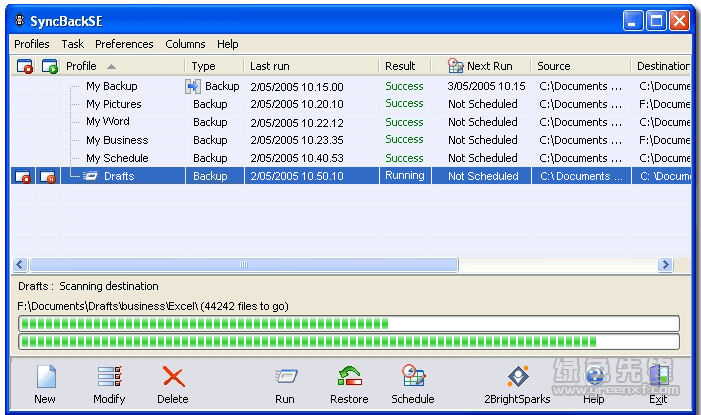The height and width of the screenshot is (415, 701).
Task: Select the My Business profile
Action: (x=117, y=140)
